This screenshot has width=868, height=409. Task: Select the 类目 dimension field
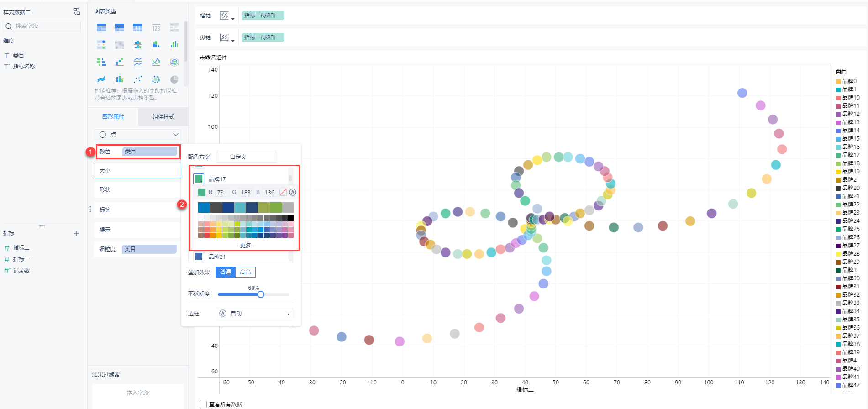pos(18,56)
